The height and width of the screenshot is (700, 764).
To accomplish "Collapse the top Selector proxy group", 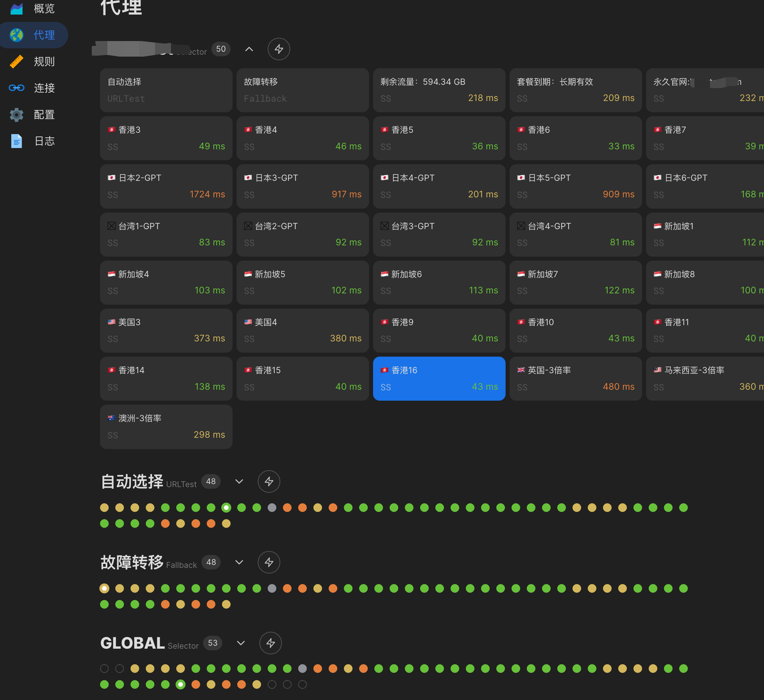I will click(249, 49).
